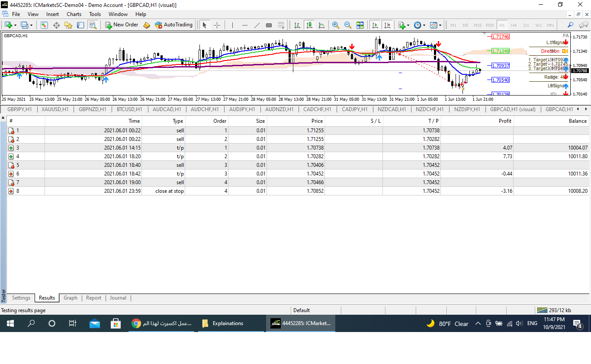Select the Draw Trendline tool
591x364 pixels.
[257, 25]
